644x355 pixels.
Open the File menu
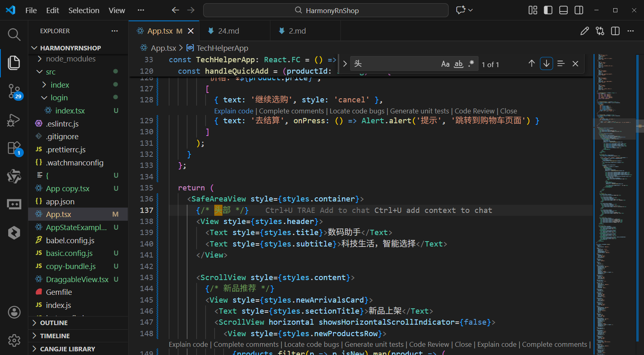tap(31, 10)
